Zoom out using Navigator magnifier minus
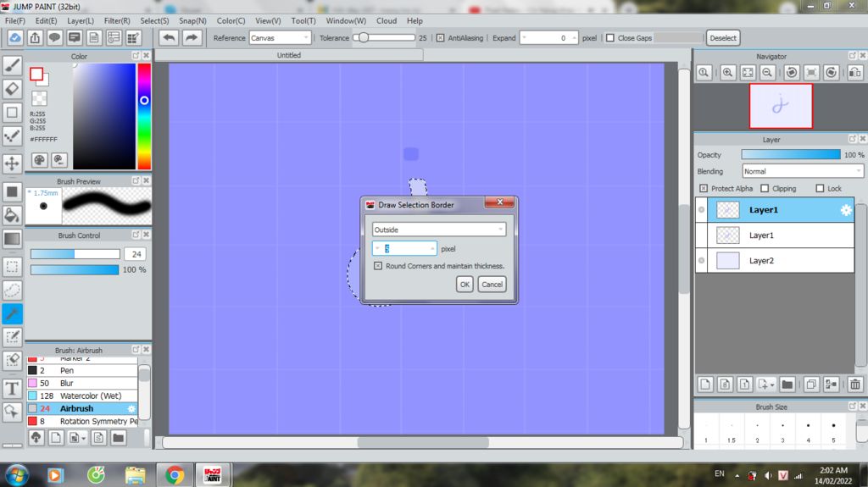868x487 pixels. [x=767, y=73]
